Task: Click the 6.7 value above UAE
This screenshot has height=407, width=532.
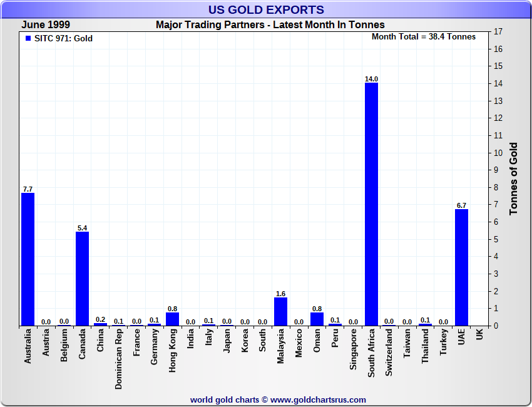Action: 461,206
